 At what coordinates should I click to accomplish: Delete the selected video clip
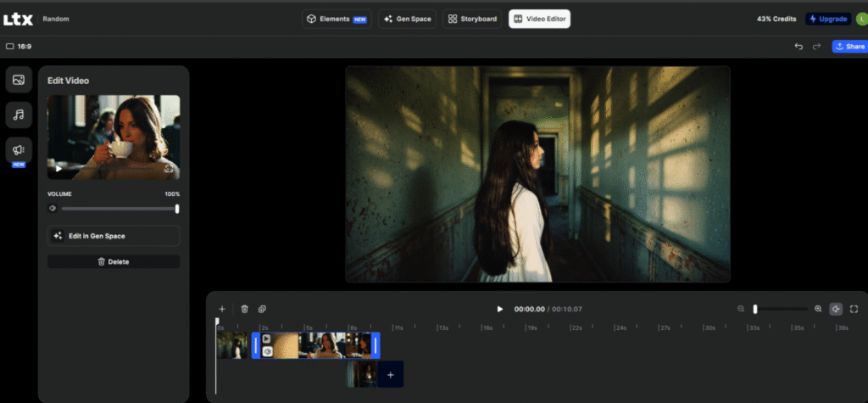[114, 261]
